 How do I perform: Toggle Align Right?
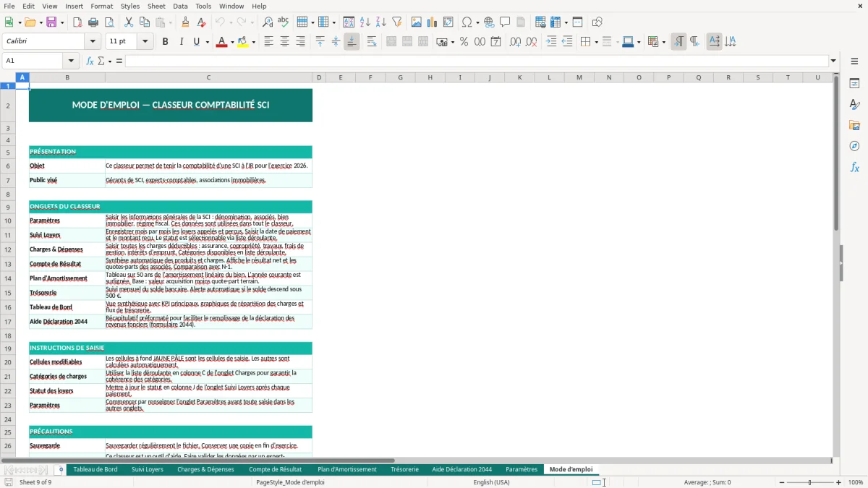coord(300,42)
